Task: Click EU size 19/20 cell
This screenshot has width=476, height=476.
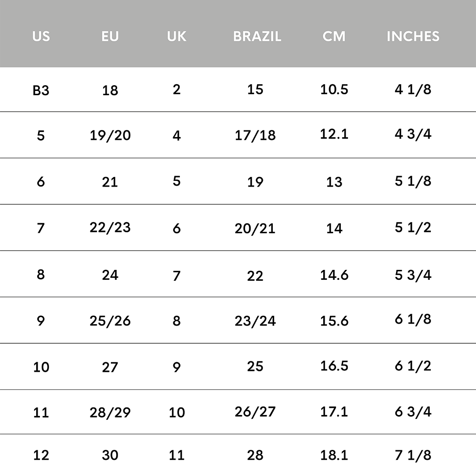Action: coord(110,135)
